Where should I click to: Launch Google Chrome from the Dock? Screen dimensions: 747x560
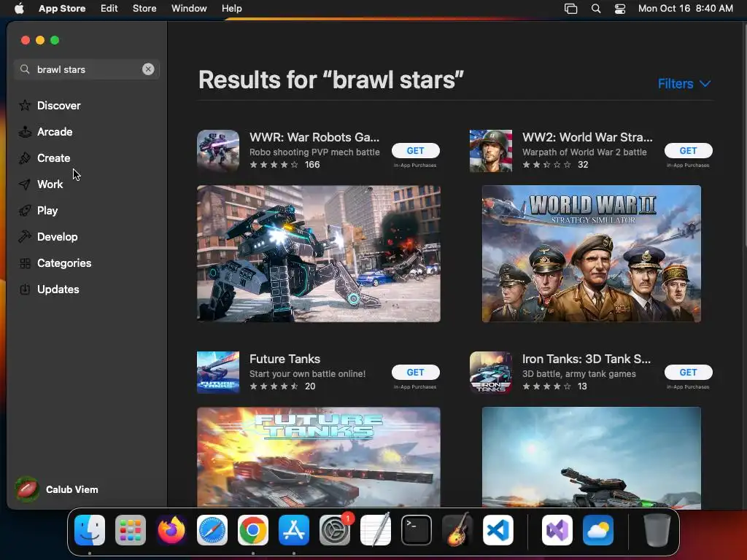253,530
